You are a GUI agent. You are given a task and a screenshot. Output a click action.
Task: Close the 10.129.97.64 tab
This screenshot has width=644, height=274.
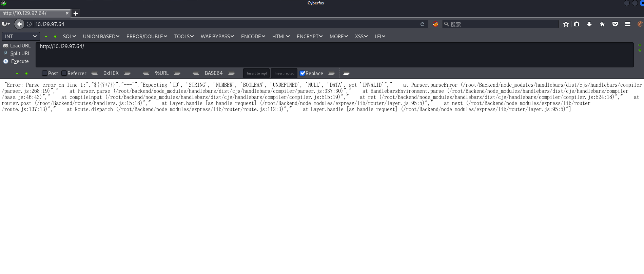point(67,13)
